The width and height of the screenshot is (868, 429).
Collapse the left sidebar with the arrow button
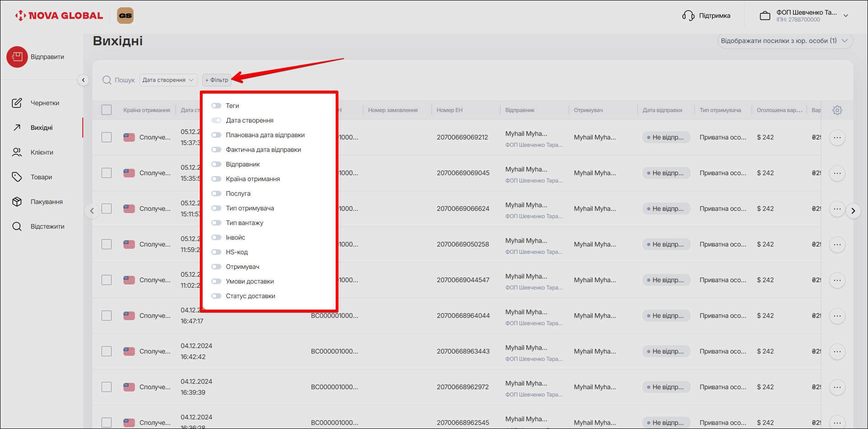click(x=83, y=80)
